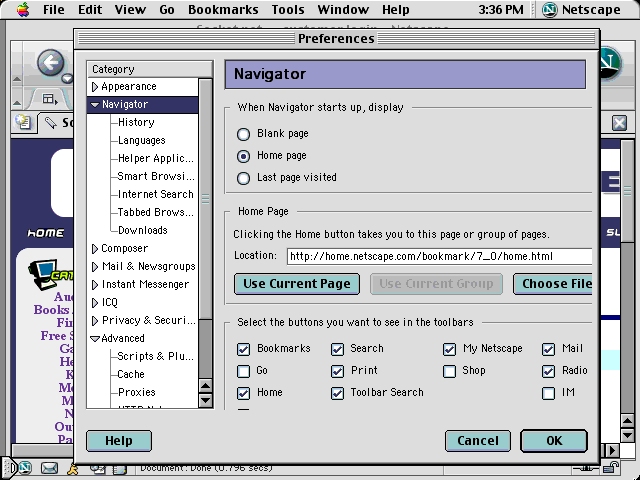Collapse the navigation toolbar with its triangle grip
The image size is (640, 480).
coord(17,78)
